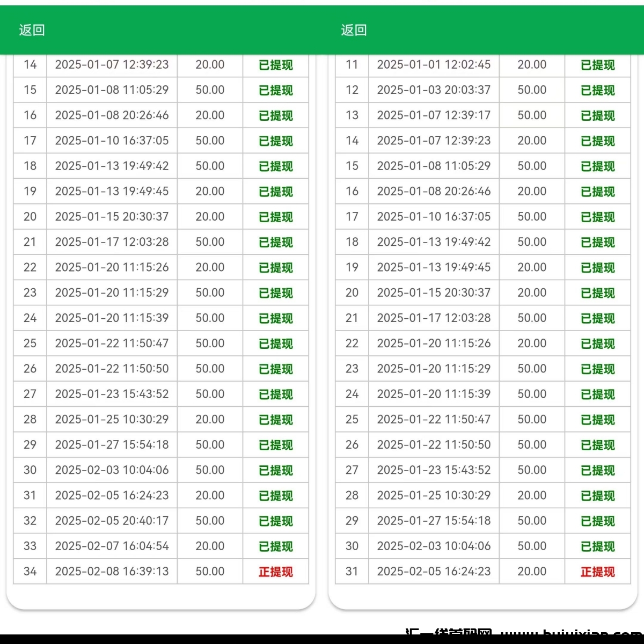The height and width of the screenshot is (644, 644).
Task: Select the 2025-01-01 12:02:45 timestamp cell
Action: pos(434,65)
